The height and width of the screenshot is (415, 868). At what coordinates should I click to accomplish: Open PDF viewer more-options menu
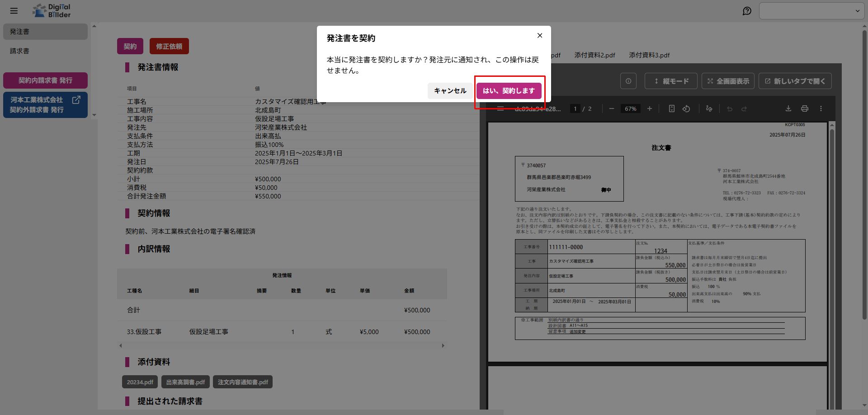click(821, 108)
